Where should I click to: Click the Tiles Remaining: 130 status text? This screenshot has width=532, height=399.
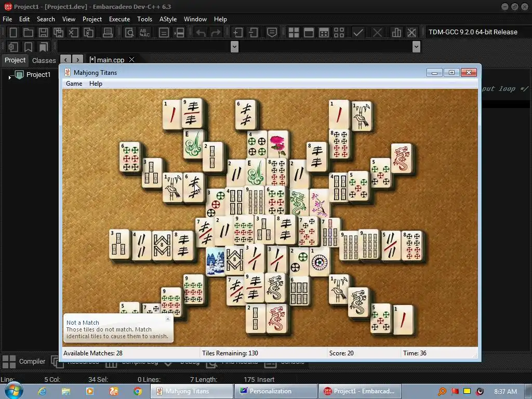[230, 353]
